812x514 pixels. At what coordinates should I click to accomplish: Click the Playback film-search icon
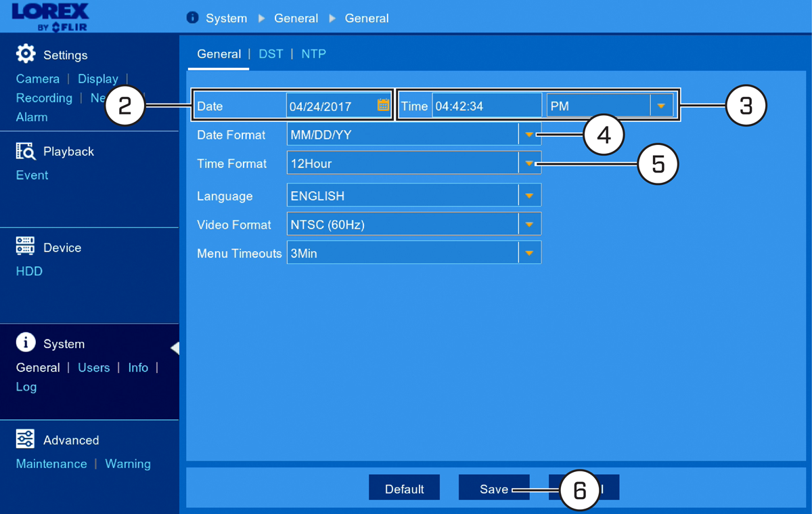pyautogui.click(x=26, y=150)
